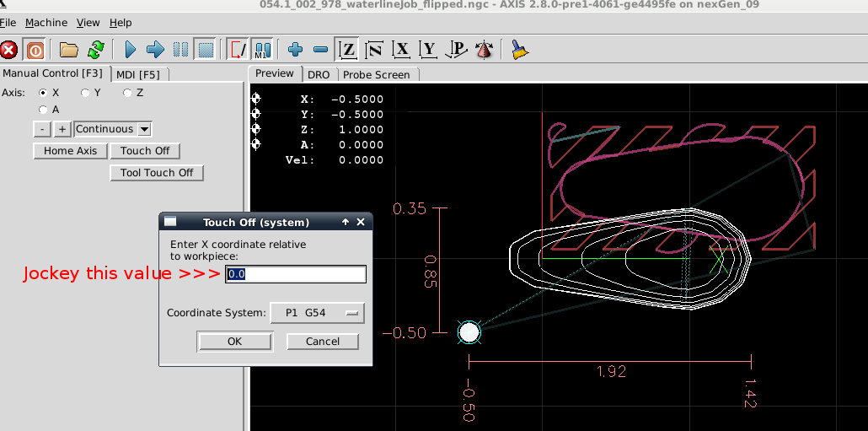Select the A axis radio button
Viewport: 868px width, 431px height.
coord(43,110)
